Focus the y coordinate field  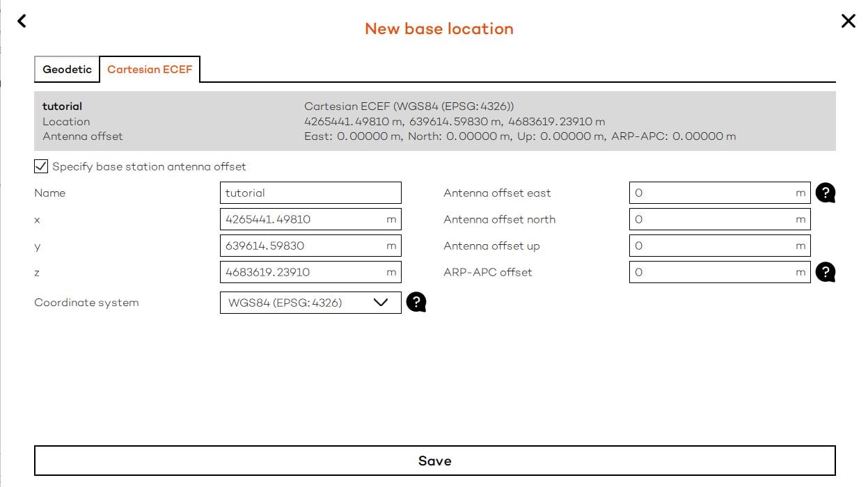point(303,246)
